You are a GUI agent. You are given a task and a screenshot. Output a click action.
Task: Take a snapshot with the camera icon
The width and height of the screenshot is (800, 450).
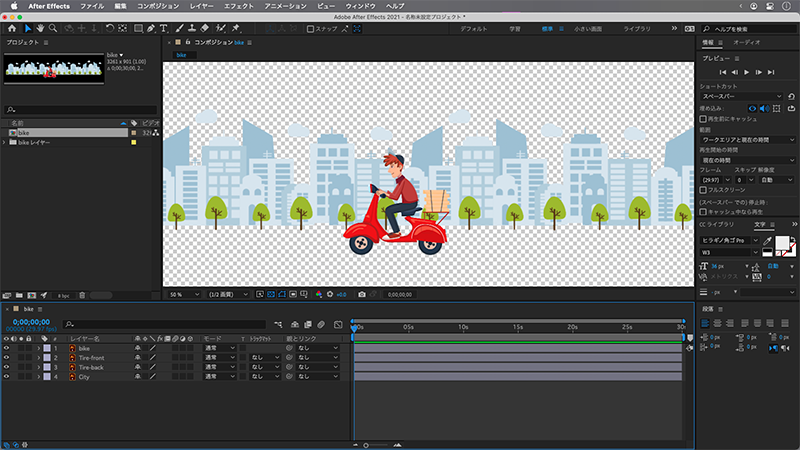pyautogui.click(x=362, y=295)
